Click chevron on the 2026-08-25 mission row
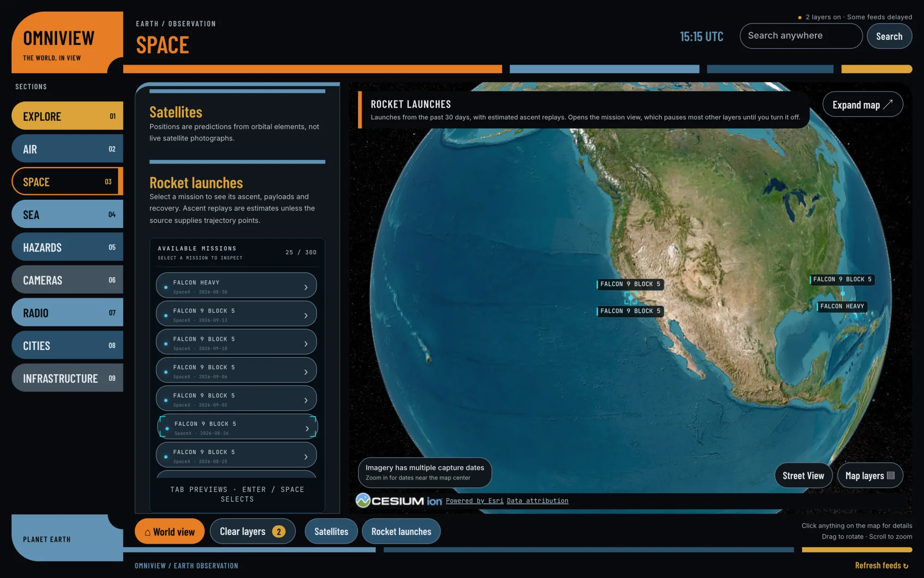The image size is (924, 578). point(306,457)
